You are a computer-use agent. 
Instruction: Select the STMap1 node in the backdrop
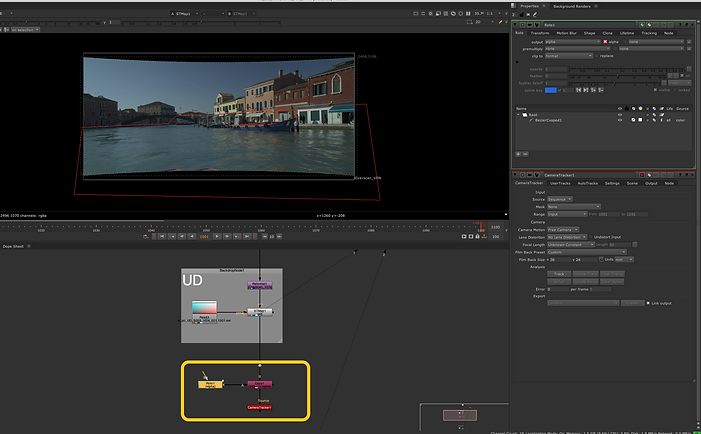click(260, 312)
